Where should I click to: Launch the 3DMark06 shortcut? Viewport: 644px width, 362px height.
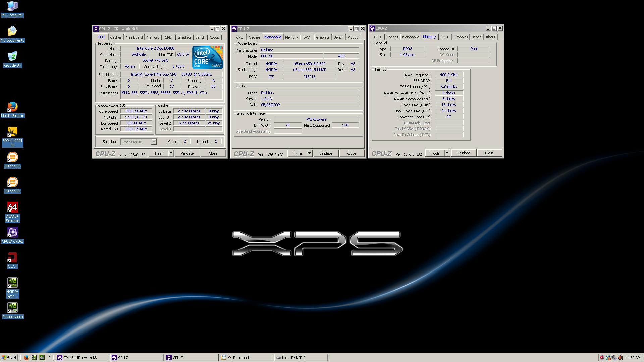point(12,185)
